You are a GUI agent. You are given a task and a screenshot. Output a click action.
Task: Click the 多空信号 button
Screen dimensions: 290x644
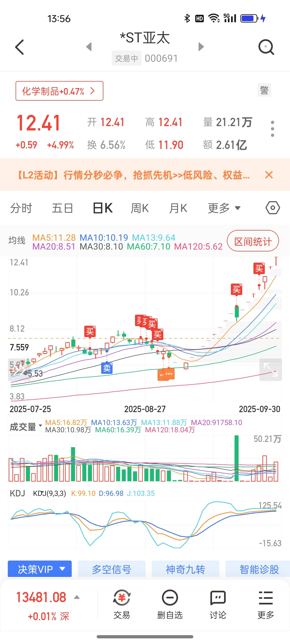[112, 569]
